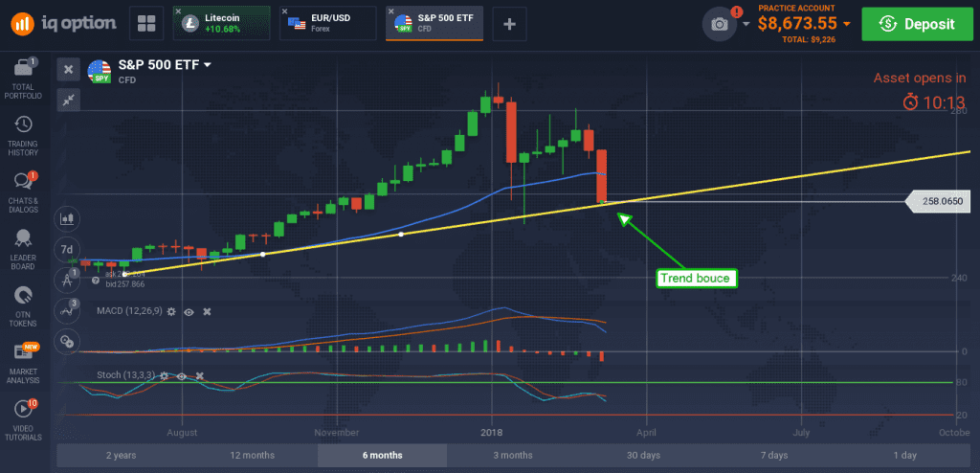
Task: Close the chart with X above chart
Action: coord(68,70)
